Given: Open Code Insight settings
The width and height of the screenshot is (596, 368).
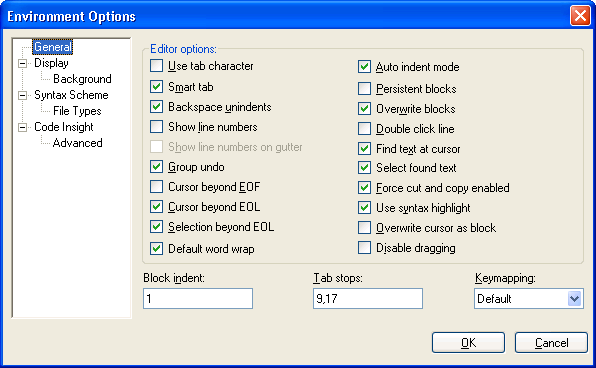Looking at the screenshot, I should click(x=63, y=127).
